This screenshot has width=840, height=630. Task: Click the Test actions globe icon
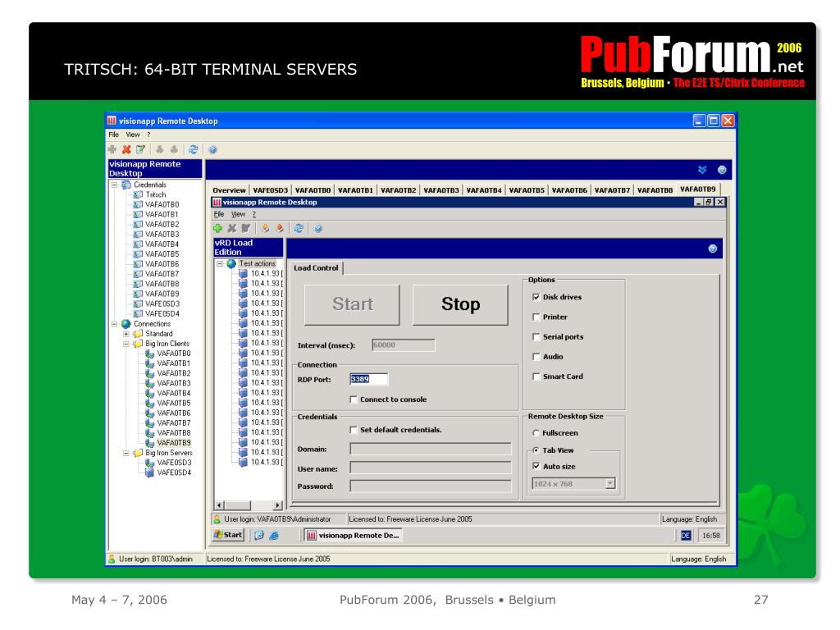231,263
